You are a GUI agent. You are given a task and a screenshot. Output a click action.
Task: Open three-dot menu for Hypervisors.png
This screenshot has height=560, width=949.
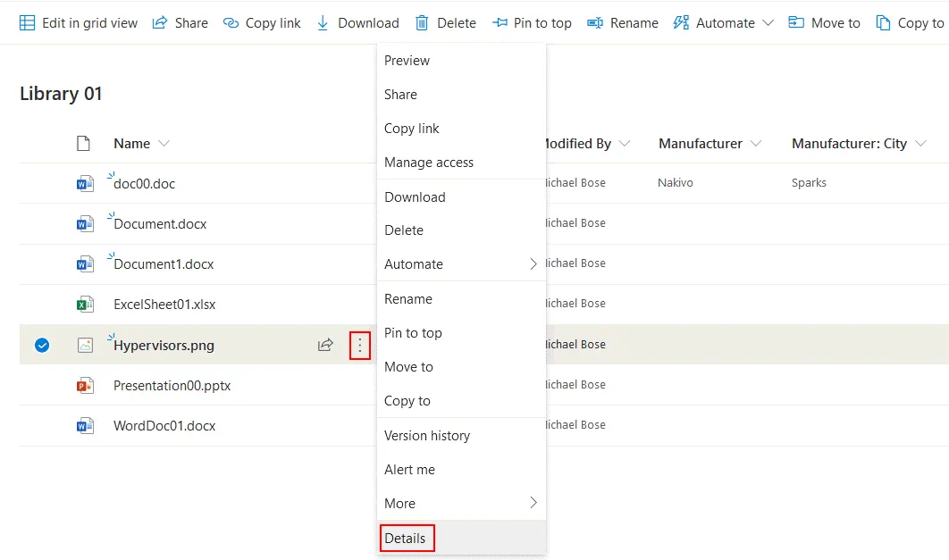(x=360, y=345)
